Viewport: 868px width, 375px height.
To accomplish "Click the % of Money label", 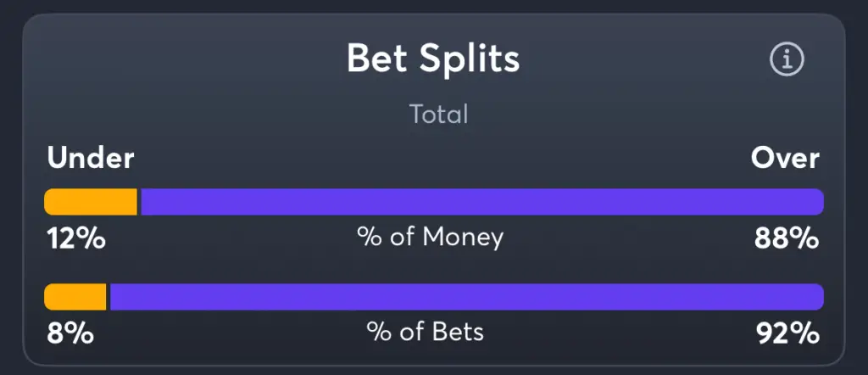I will [x=430, y=238].
